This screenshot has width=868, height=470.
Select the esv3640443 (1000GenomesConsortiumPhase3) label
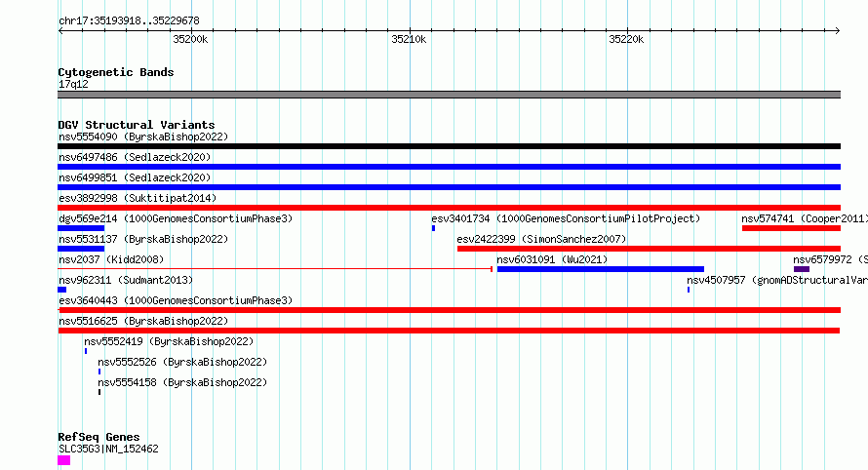coord(176,300)
